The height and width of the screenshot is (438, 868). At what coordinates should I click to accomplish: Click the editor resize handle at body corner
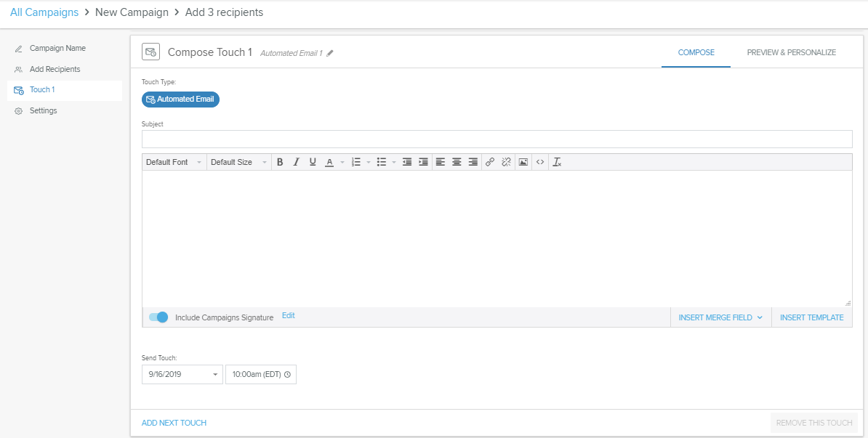(848, 303)
